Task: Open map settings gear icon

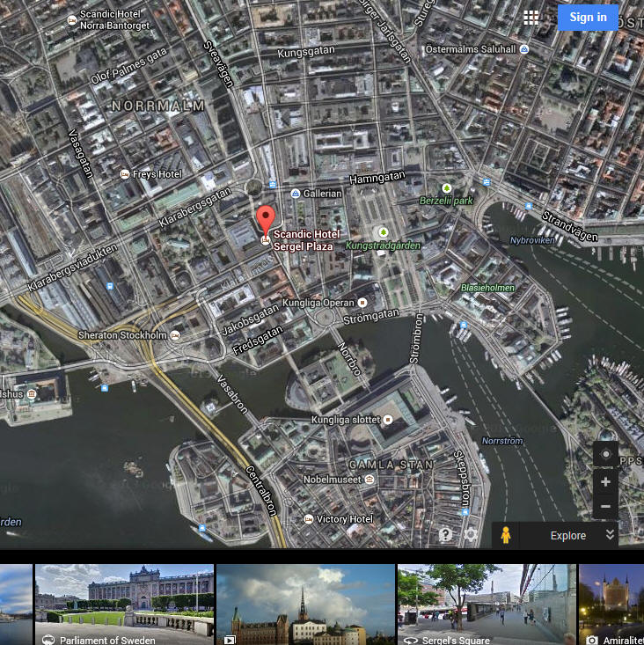Action: coord(471,535)
